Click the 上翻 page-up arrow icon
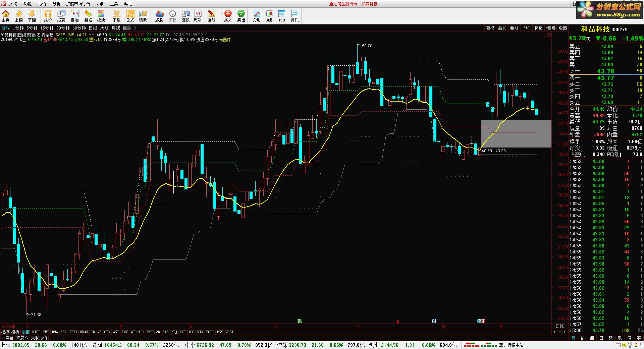644x349 pixels. click(19, 16)
